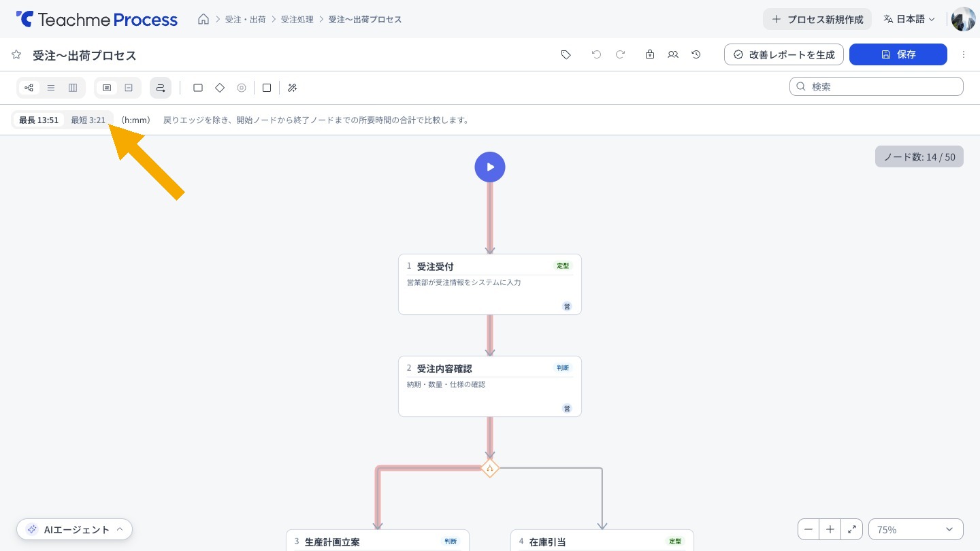Select the 受注内容確認 node card

(490, 386)
